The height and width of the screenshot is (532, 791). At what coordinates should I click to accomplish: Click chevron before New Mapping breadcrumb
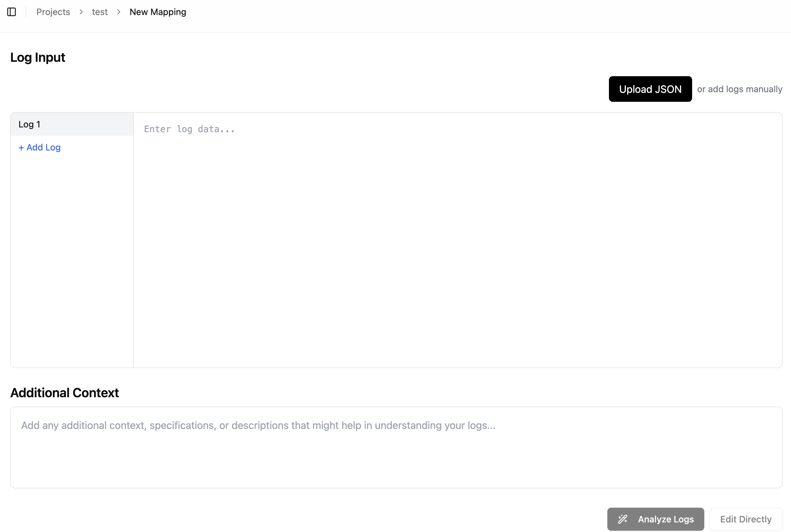pos(119,12)
